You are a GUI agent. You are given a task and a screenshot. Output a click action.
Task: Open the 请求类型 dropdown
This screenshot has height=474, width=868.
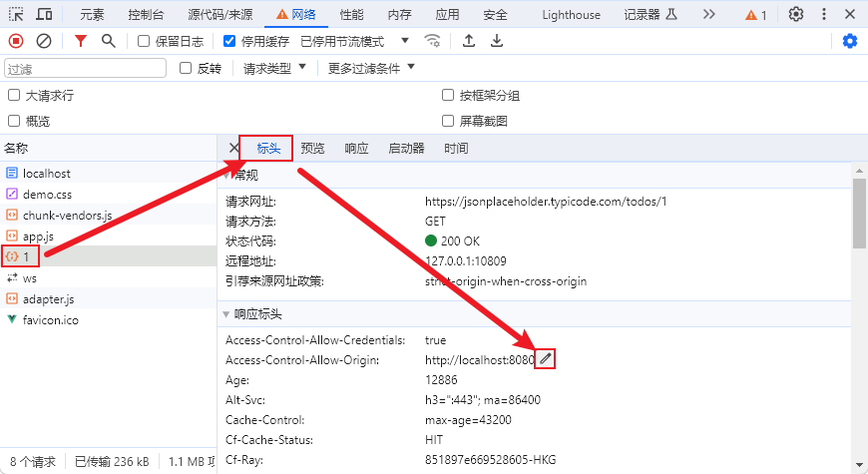pos(274,68)
